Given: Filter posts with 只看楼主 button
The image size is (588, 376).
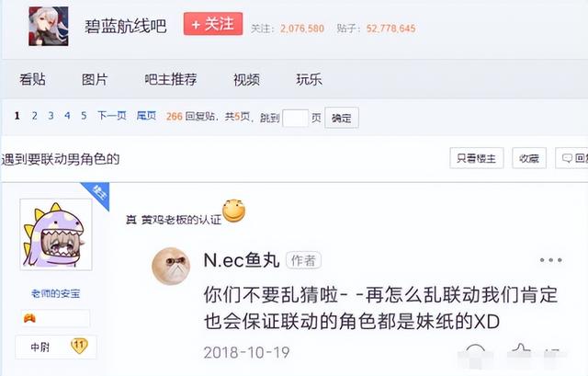Looking at the screenshot, I should [477, 158].
